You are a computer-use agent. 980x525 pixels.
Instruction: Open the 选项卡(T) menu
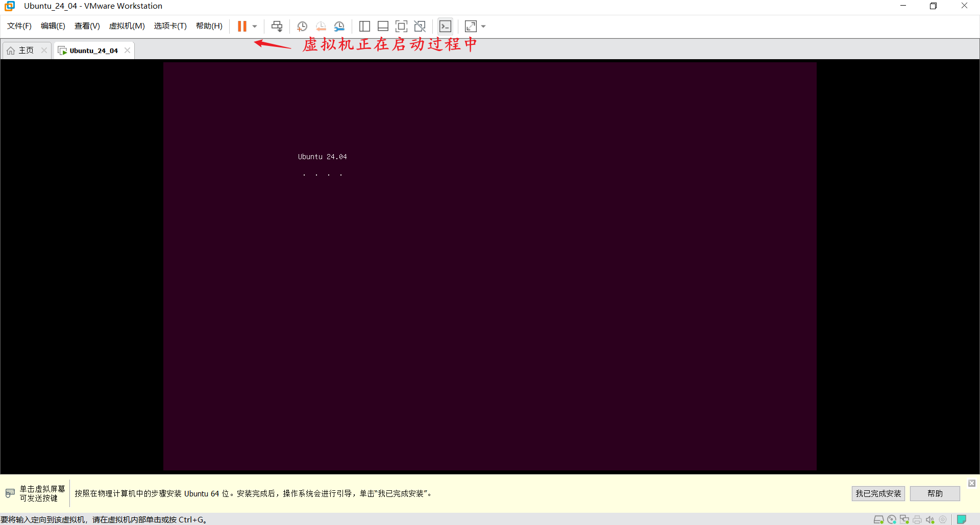[170, 26]
